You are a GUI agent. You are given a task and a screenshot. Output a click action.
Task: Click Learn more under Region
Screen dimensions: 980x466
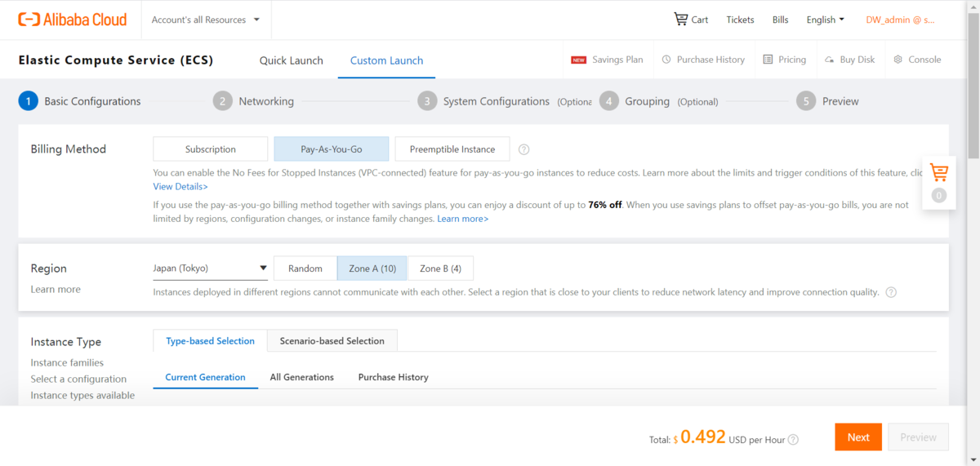pos(56,289)
